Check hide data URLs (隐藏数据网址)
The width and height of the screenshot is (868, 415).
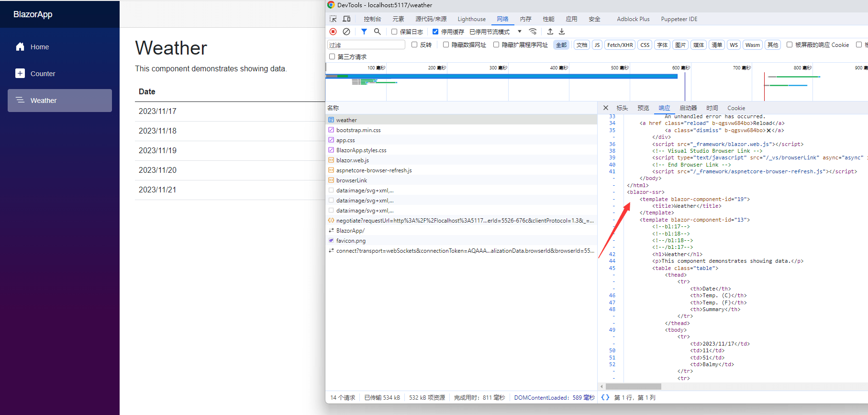(x=446, y=45)
